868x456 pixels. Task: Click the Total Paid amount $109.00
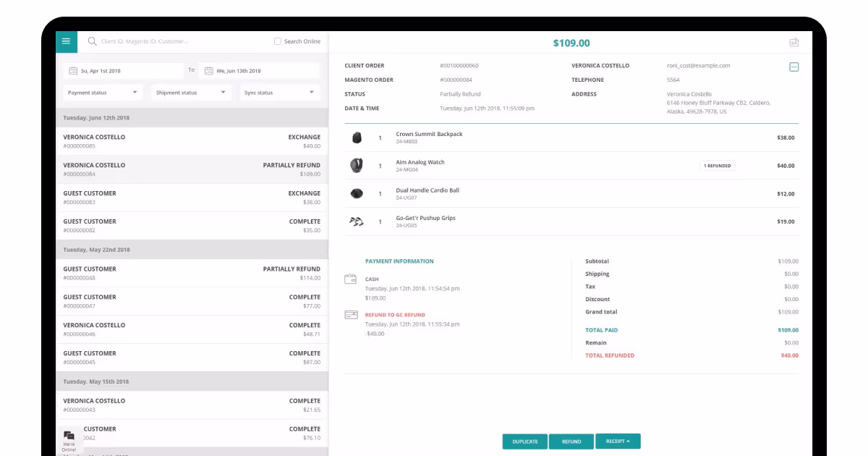[x=787, y=330]
